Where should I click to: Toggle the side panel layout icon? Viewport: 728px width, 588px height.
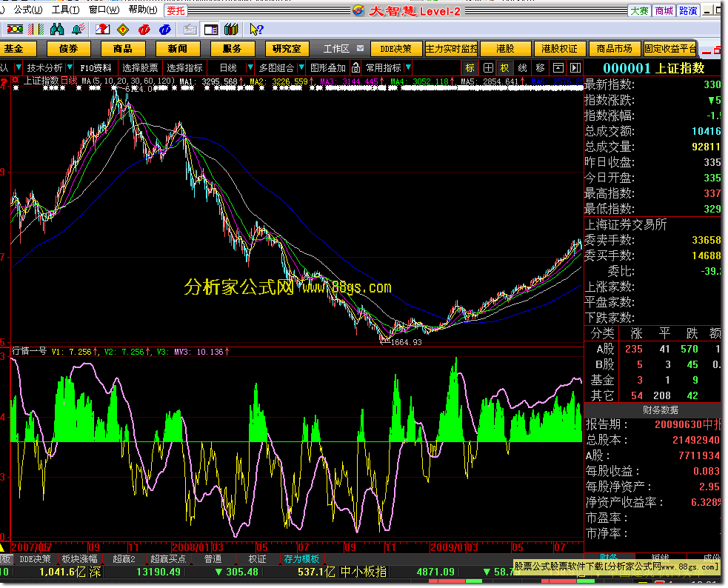point(211,30)
